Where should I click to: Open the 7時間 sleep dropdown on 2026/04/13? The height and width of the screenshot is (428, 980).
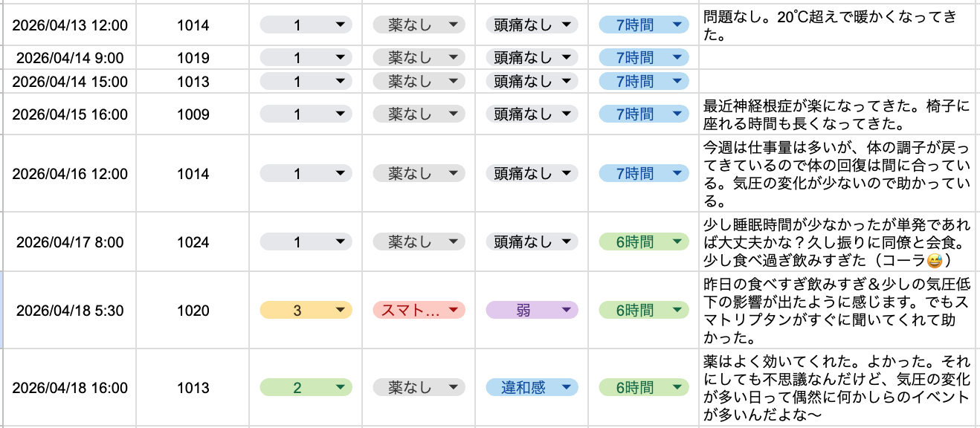[x=643, y=25]
